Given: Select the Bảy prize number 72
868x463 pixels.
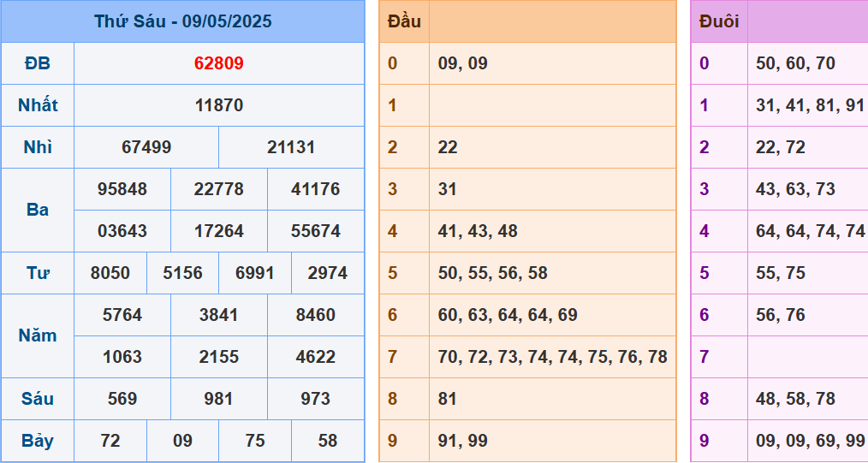Looking at the screenshot, I should click(110, 441).
